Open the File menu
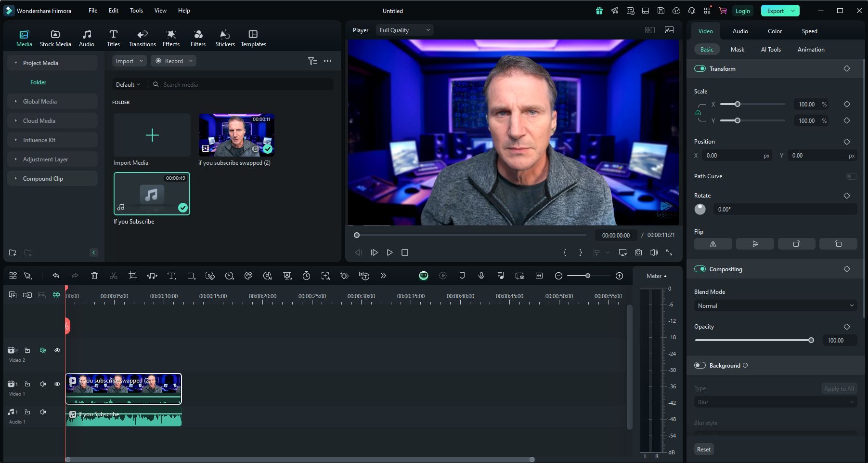This screenshot has height=463, width=868. click(x=93, y=10)
